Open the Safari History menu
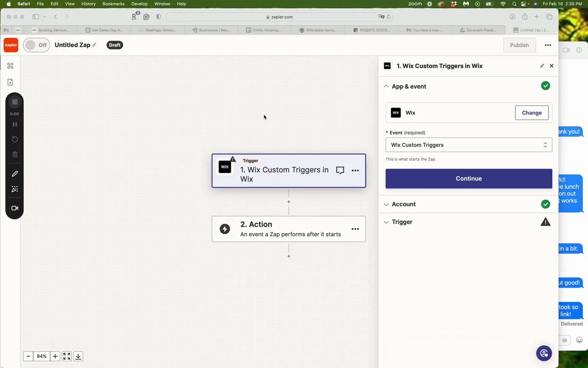The width and height of the screenshot is (588, 368). tap(88, 4)
